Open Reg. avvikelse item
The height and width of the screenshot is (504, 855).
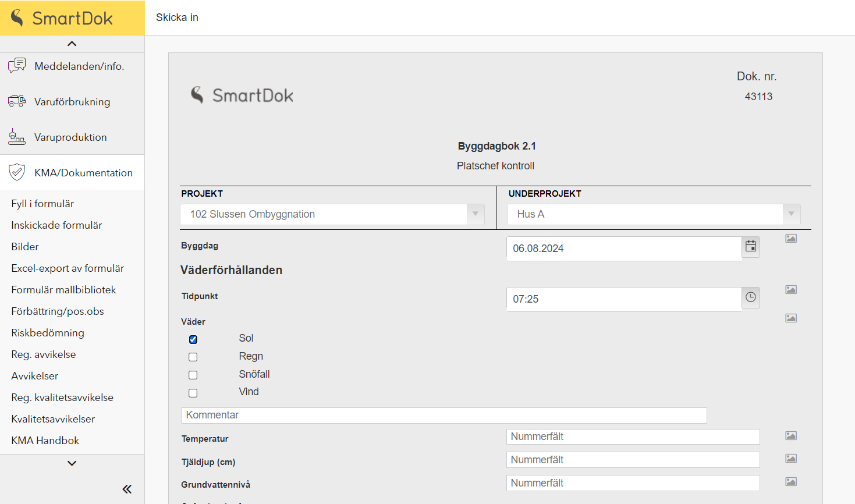[x=44, y=354]
